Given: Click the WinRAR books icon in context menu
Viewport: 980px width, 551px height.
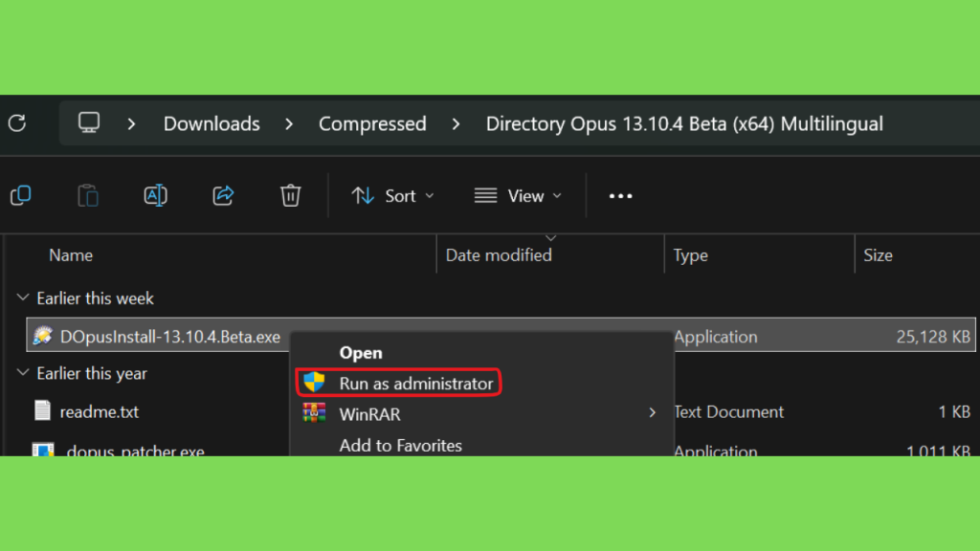Looking at the screenshot, I should pyautogui.click(x=314, y=413).
